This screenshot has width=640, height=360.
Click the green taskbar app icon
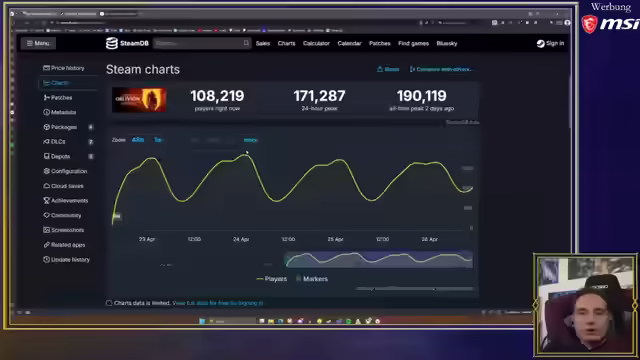[x=349, y=321]
